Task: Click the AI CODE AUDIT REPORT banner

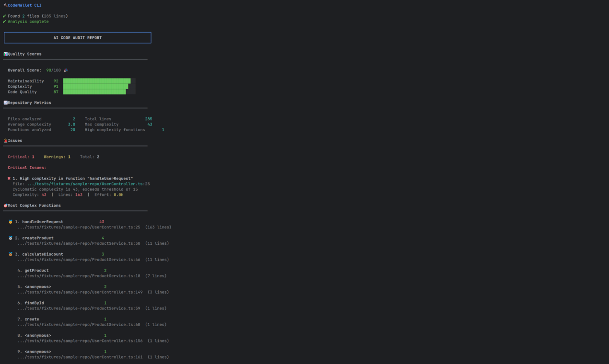Action: [77, 37]
